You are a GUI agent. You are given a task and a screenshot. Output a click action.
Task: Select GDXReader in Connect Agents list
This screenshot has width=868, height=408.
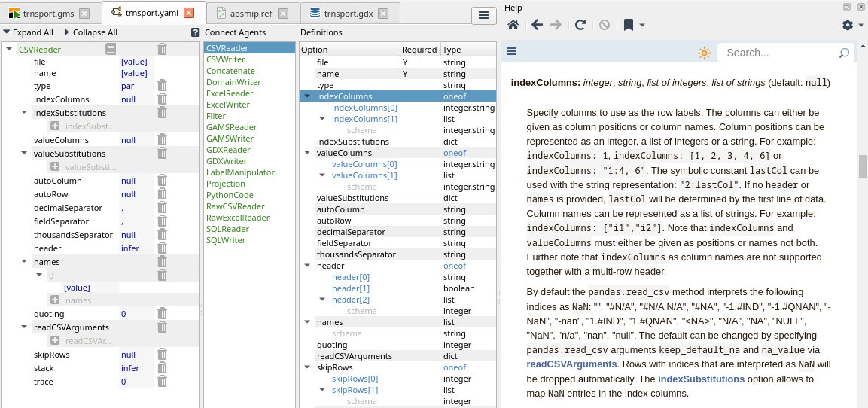pyautogui.click(x=228, y=150)
